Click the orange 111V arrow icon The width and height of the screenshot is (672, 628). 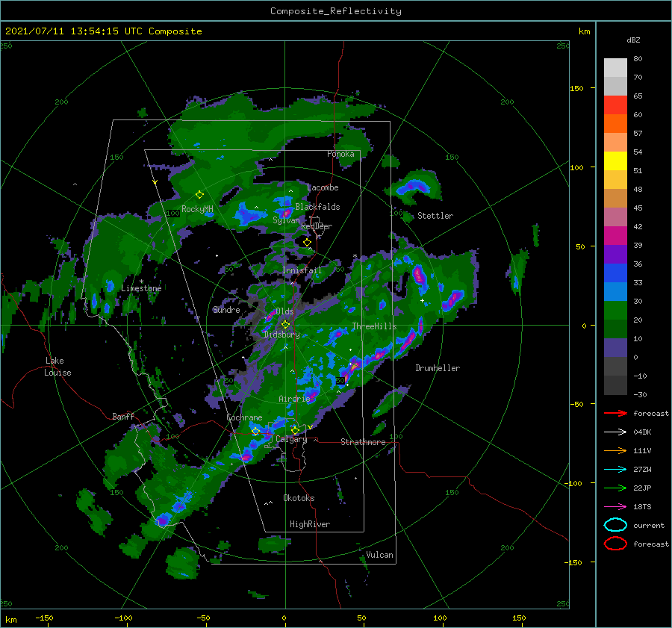[x=615, y=450]
